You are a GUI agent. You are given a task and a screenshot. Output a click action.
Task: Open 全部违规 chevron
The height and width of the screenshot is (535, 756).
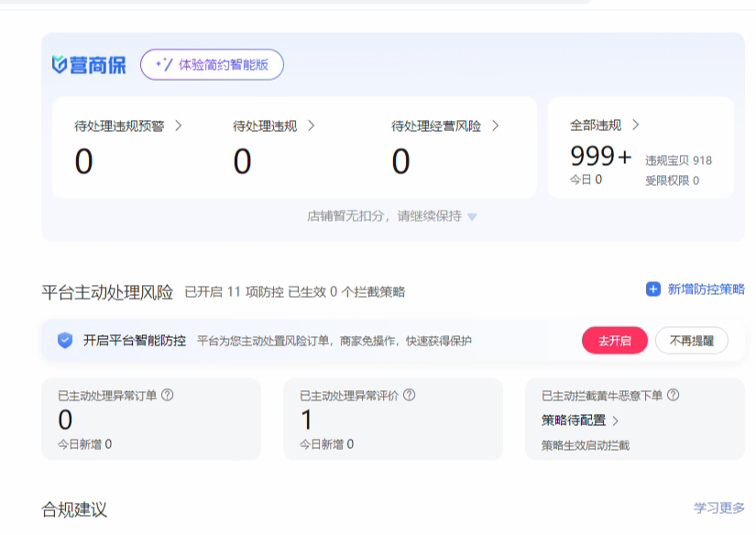point(635,125)
